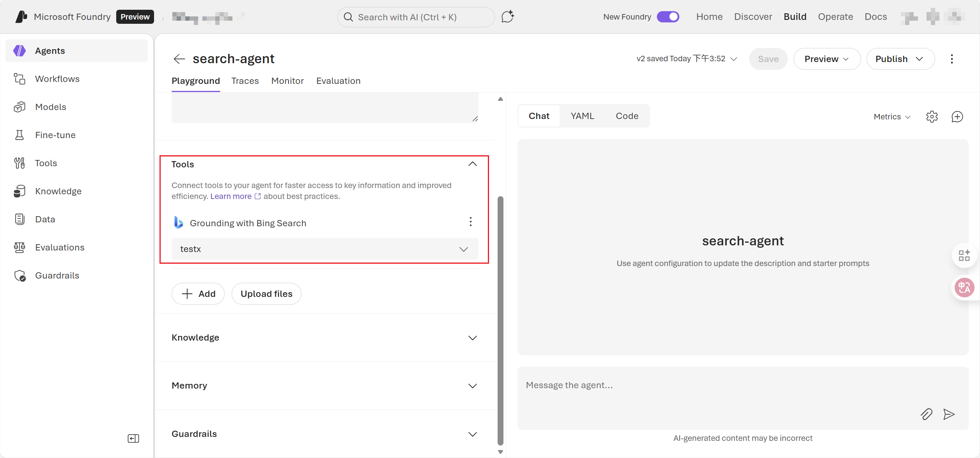Open Guardrails in the left sidebar
980x458 pixels.
coord(57,275)
